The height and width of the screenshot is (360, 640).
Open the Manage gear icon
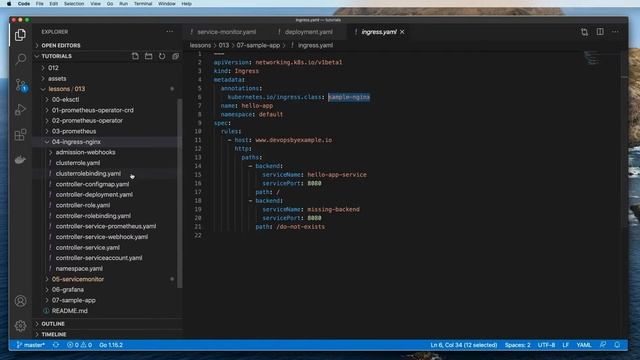point(20,326)
